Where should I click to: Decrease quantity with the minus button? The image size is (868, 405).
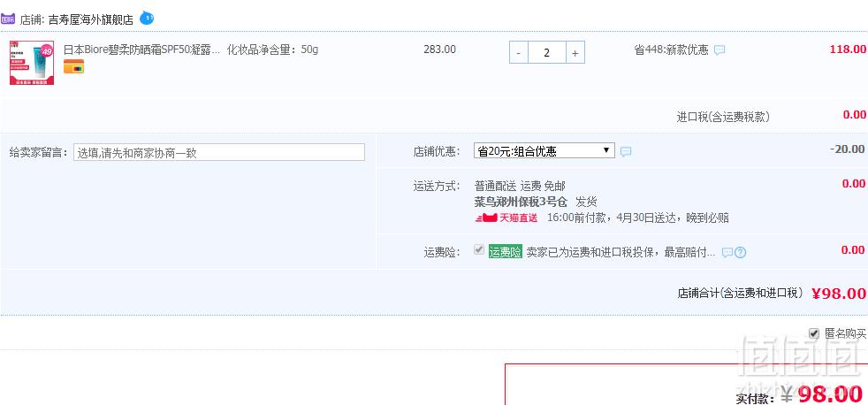[x=518, y=53]
